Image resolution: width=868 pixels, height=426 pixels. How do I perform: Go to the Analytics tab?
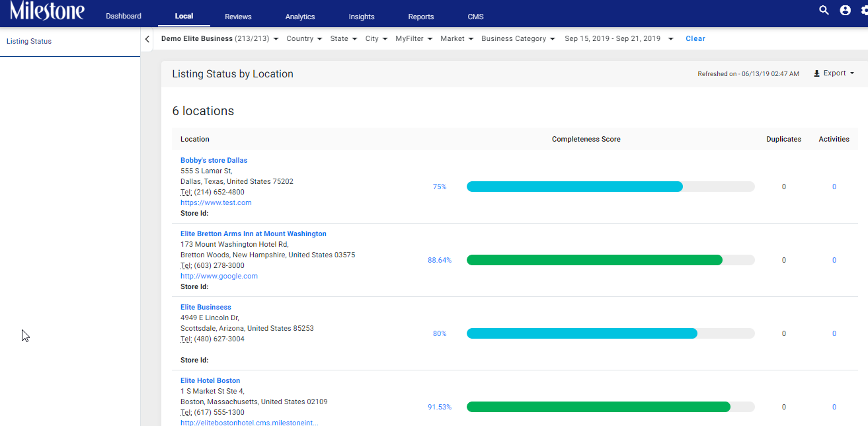pyautogui.click(x=300, y=17)
